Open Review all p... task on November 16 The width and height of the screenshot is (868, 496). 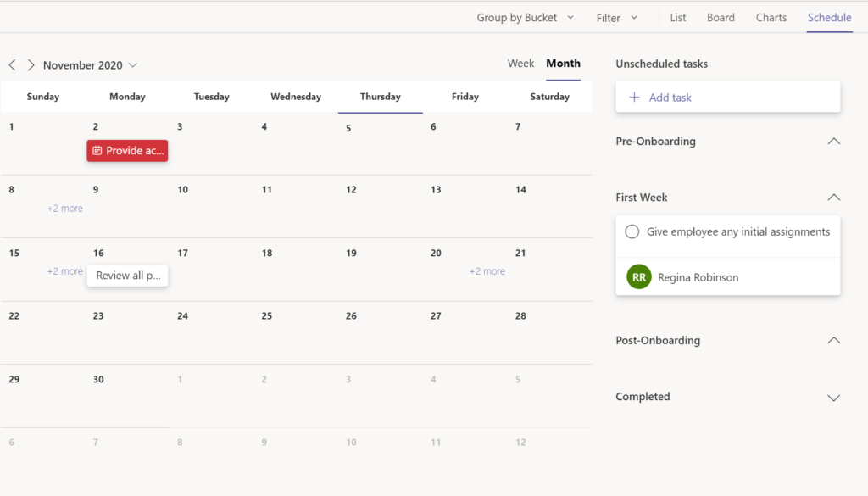pyautogui.click(x=127, y=275)
